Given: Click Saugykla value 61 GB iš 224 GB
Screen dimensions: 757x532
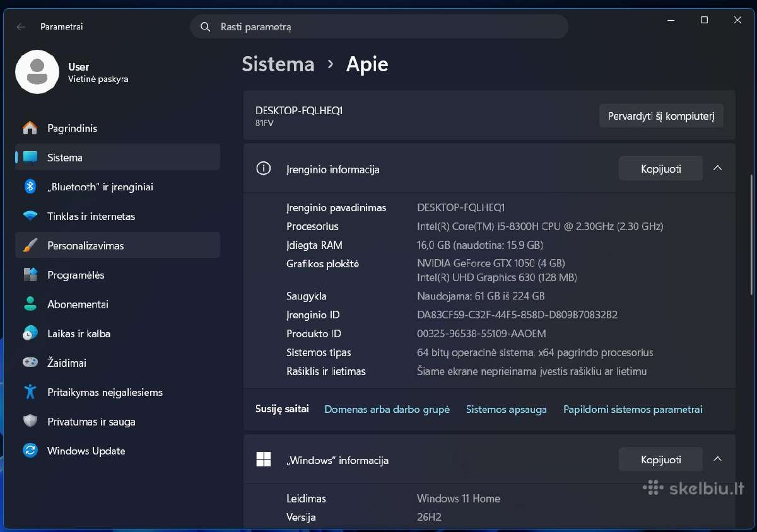Looking at the screenshot, I should pyautogui.click(x=481, y=296).
